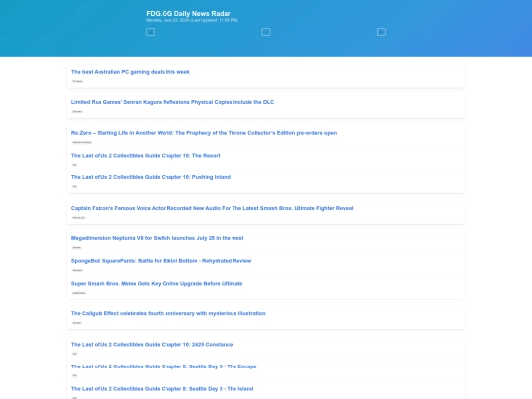This screenshot has height=399, width=532.
Task: Click the middle square icon in the header
Action: point(266,32)
